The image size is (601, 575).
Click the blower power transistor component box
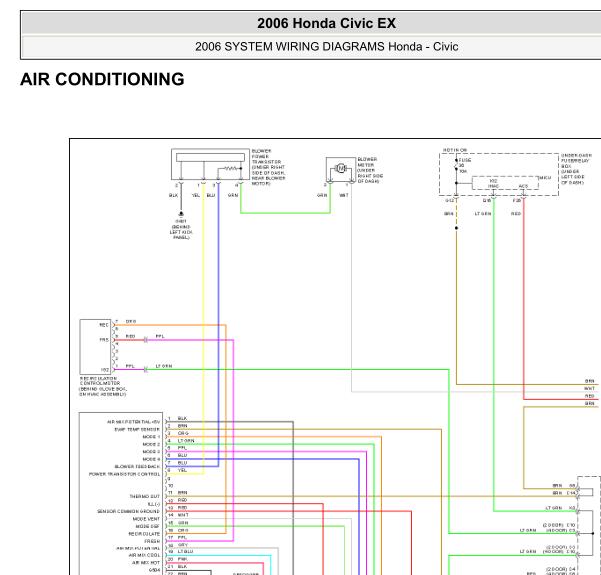[210, 164]
